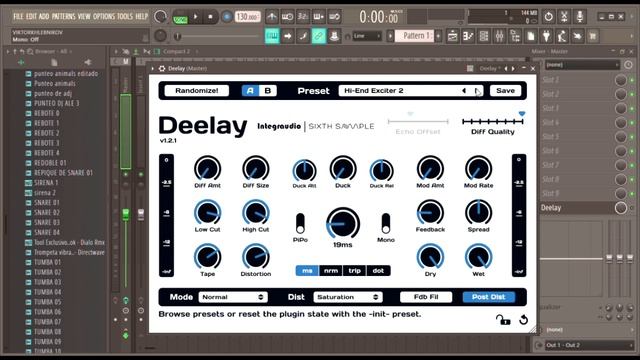This screenshot has width=640, height=360.
Task: Click the Duck knob
Action: coord(343,169)
